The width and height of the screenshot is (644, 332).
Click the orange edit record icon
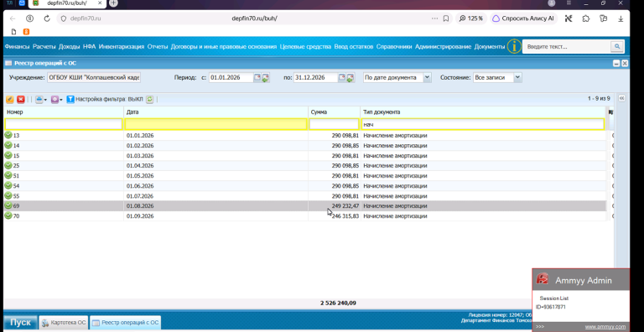coord(10,100)
